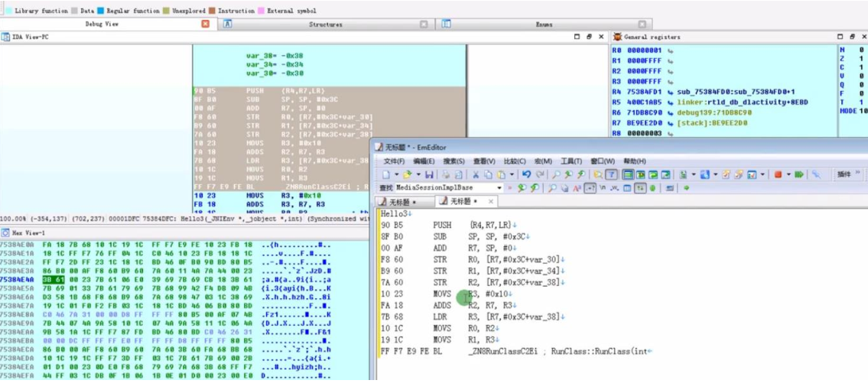Expand the Paste dropdown arrow
This screenshot has width=868, height=390.
[x=512, y=174]
